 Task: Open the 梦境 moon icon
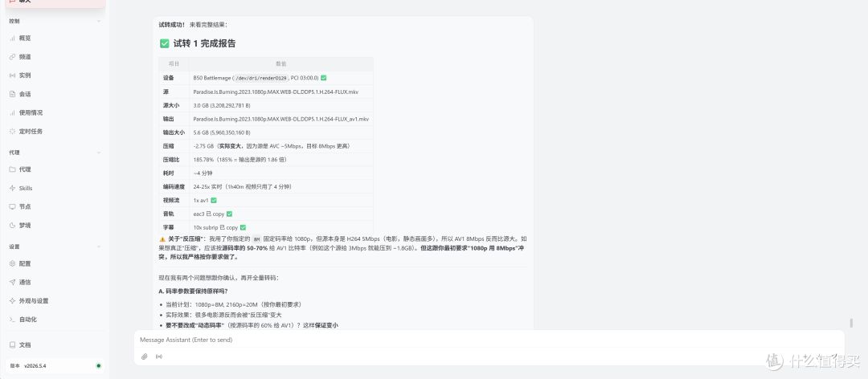12,225
